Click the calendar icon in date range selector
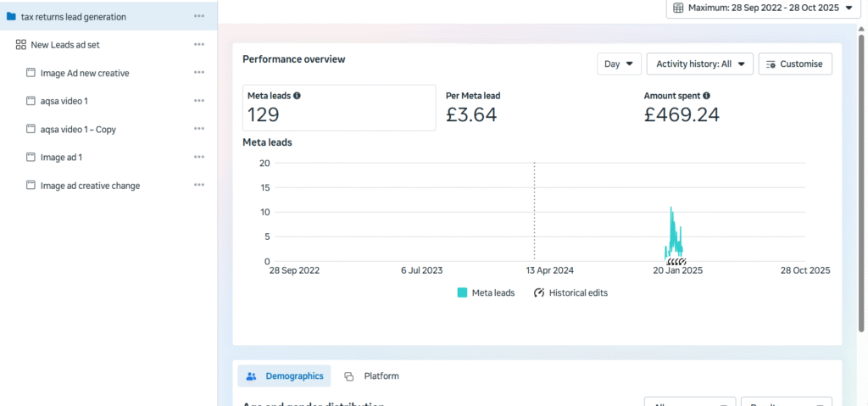This screenshot has width=868, height=406. [678, 8]
